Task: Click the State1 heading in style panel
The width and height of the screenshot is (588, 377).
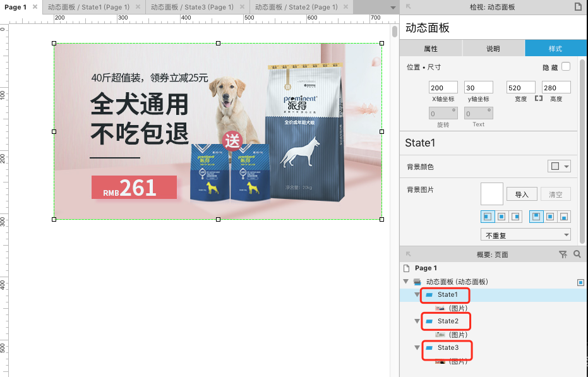Action: (x=420, y=143)
